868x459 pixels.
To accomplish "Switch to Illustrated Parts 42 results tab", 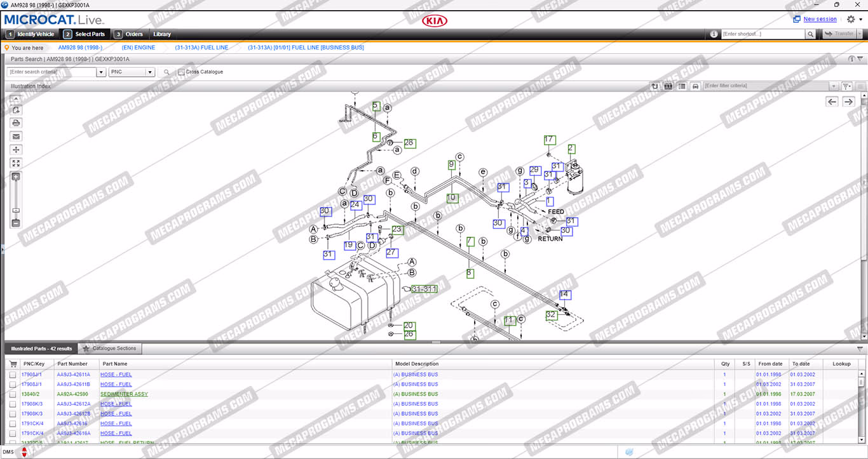I will [x=41, y=349].
